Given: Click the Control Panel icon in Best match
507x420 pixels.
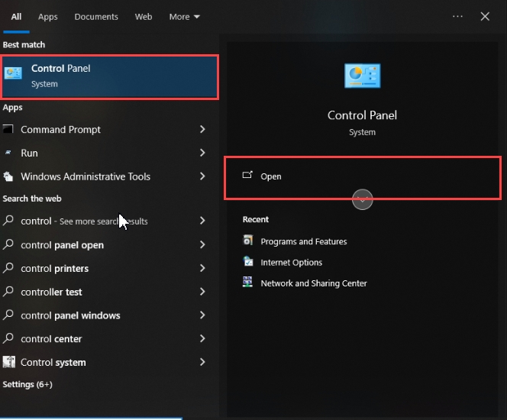Looking at the screenshot, I should 13,74.
